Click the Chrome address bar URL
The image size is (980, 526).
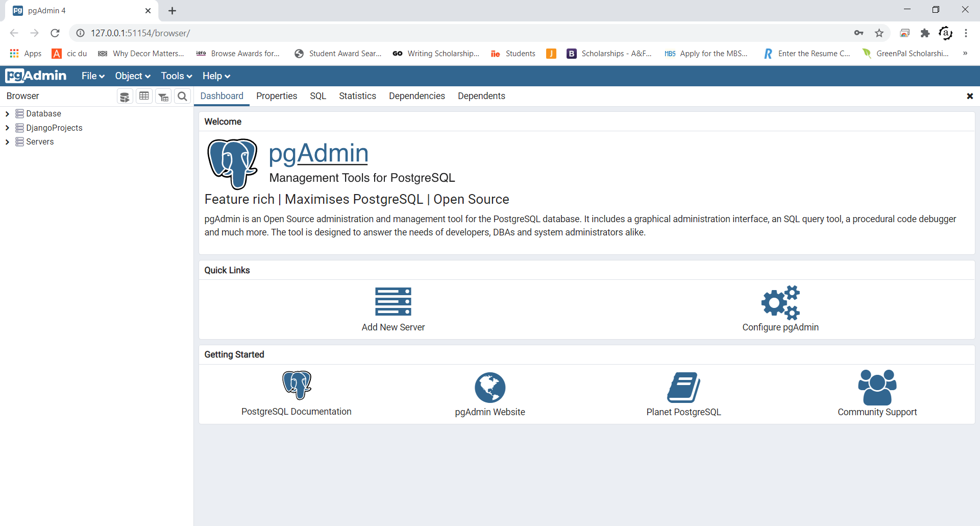coord(140,33)
